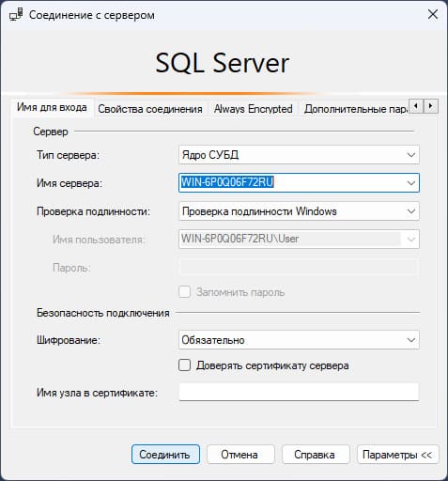This screenshot has width=448, height=481.
Task: Click the Пароль input field
Action: tap(299, 267)
